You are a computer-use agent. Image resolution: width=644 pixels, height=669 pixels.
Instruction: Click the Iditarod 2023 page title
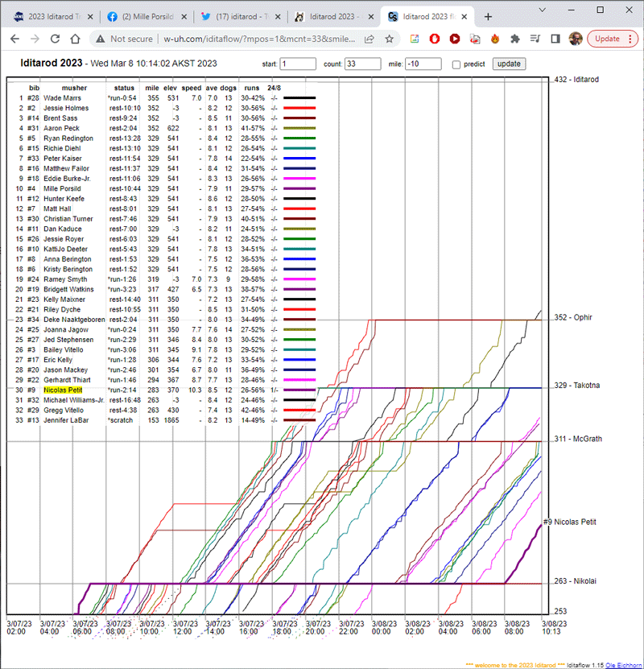click(x=52, y=63)
